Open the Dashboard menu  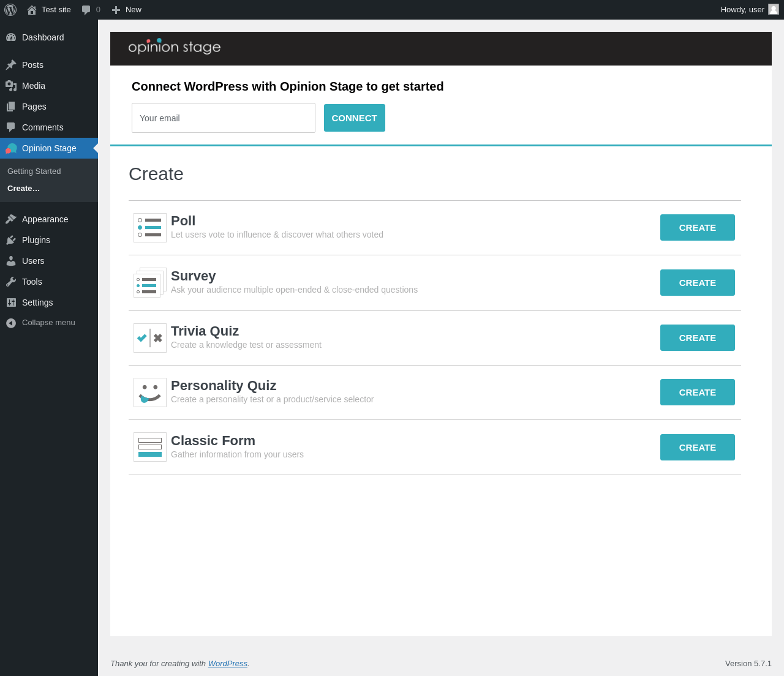point(49,37)
